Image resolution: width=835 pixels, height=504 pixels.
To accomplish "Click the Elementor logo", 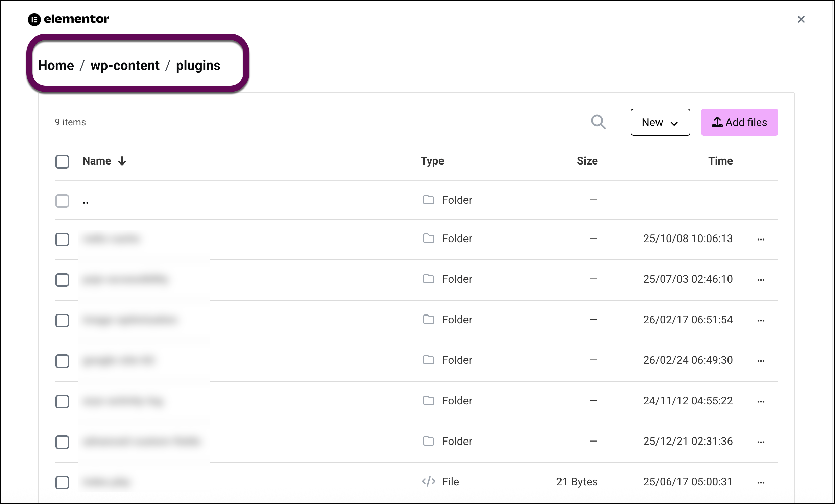I will (68, 19).
